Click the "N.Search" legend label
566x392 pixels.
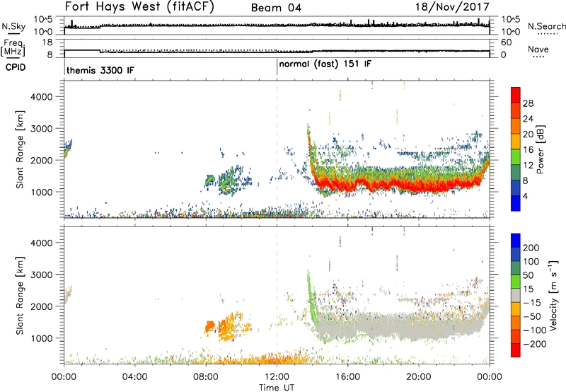click(x=546, y=26)
